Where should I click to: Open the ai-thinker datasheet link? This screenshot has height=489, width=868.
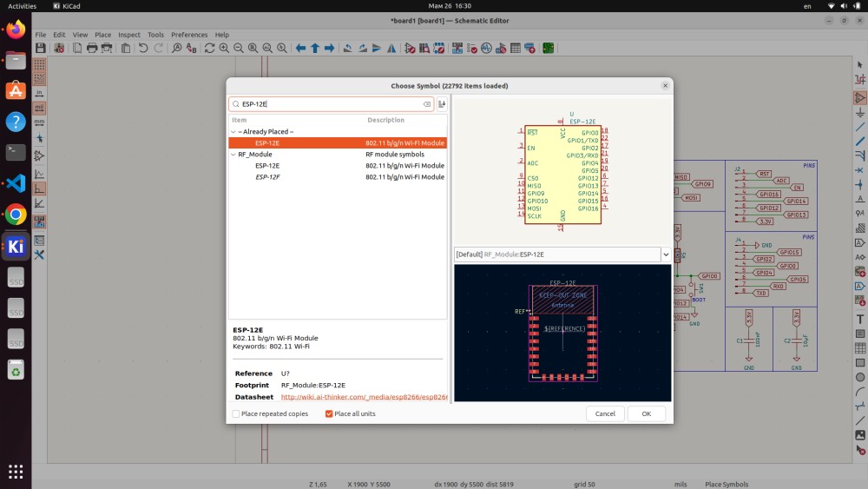(364, 397)
